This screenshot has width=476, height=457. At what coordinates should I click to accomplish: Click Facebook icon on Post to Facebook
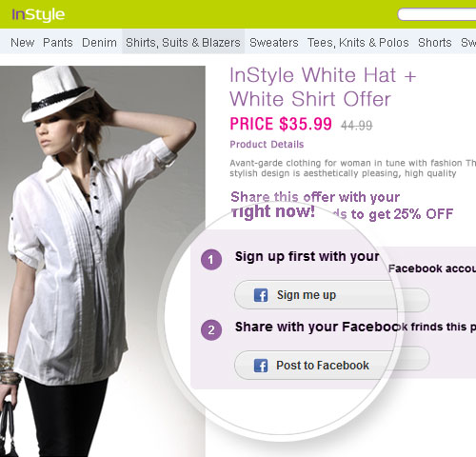click(261, 366)
